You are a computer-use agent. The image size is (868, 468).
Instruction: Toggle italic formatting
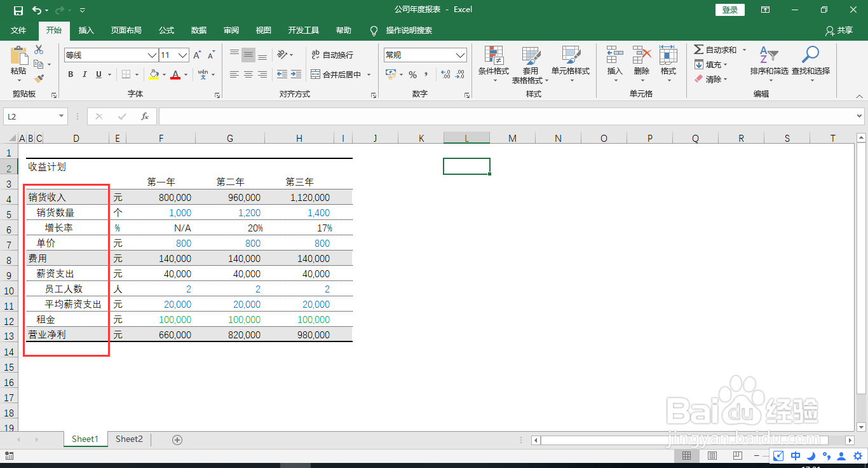(85, 74)
